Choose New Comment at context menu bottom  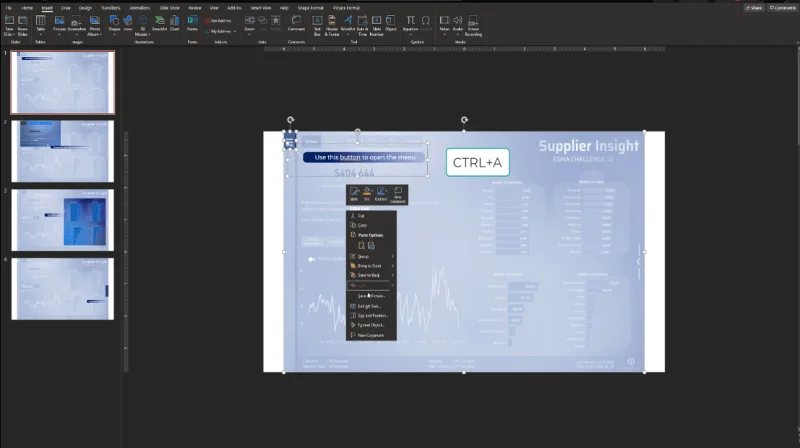(x=371, y=335)
